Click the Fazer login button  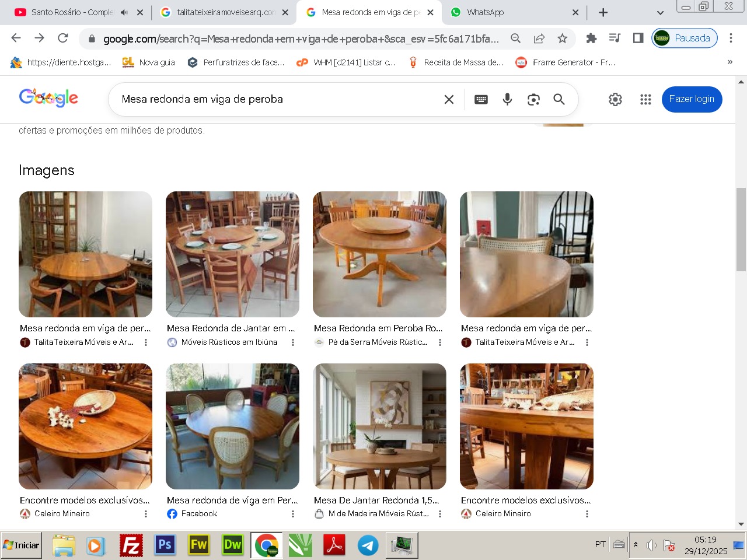click(692, 99)
